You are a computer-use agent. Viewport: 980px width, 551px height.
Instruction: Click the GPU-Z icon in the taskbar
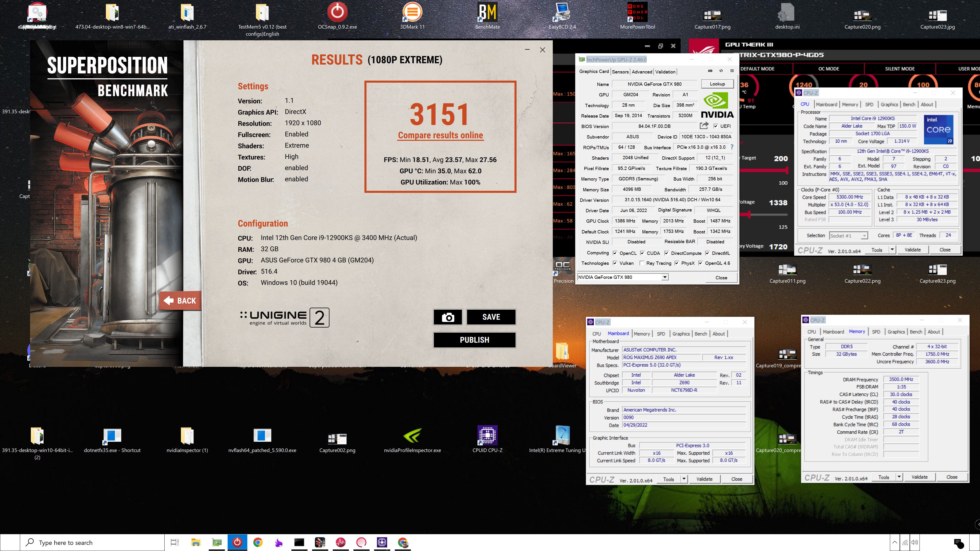coord(216,542)
